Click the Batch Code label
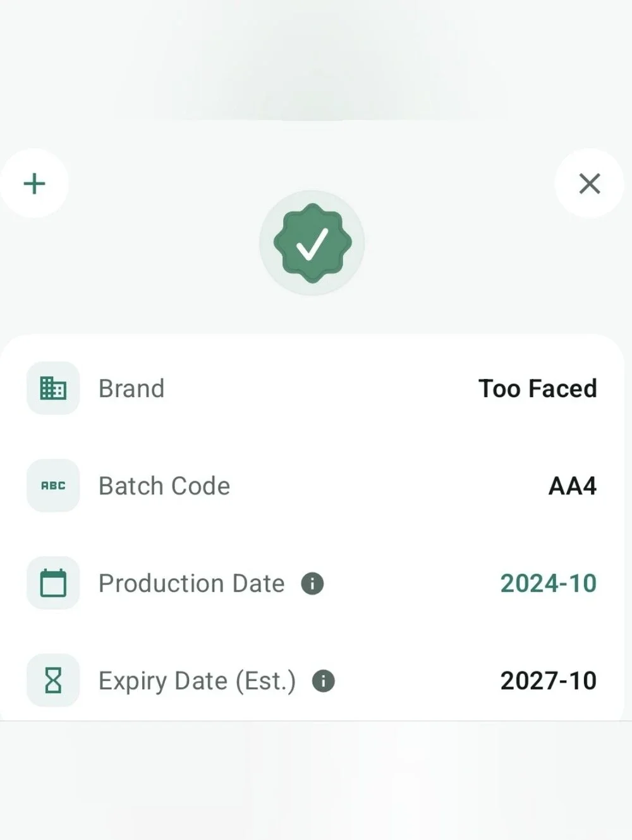 click(164, 486)
